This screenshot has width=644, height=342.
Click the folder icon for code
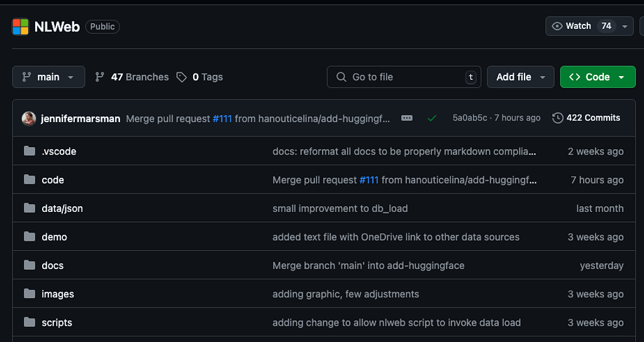[x=29, y=179]
